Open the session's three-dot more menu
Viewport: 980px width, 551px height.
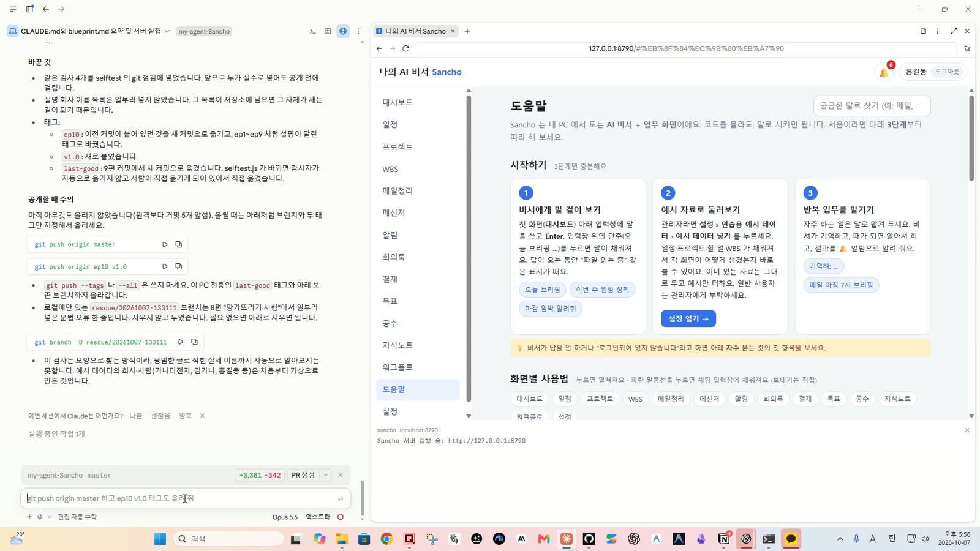tap(358, 31)
